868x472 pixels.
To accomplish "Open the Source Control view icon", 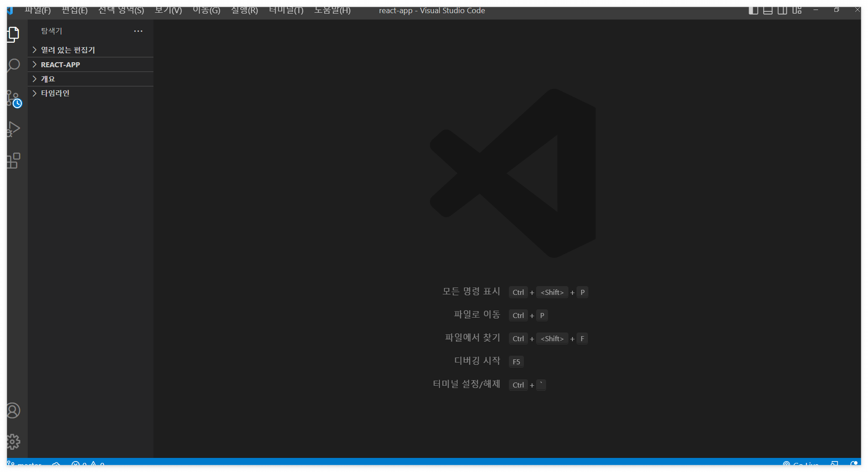I will 14,98.
